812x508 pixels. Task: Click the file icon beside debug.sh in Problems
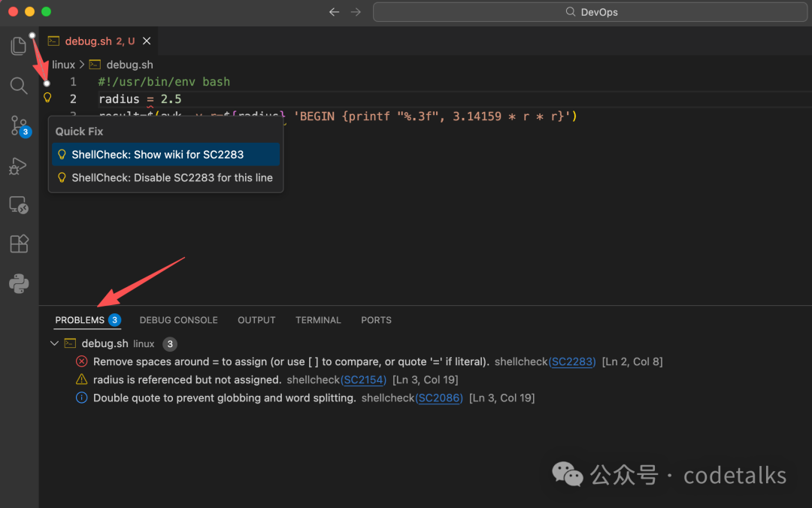pyautogui.click(x=70, y=343)
